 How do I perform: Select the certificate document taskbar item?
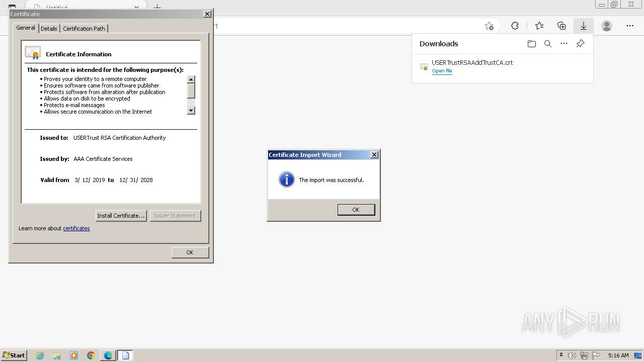coord(125,355)
